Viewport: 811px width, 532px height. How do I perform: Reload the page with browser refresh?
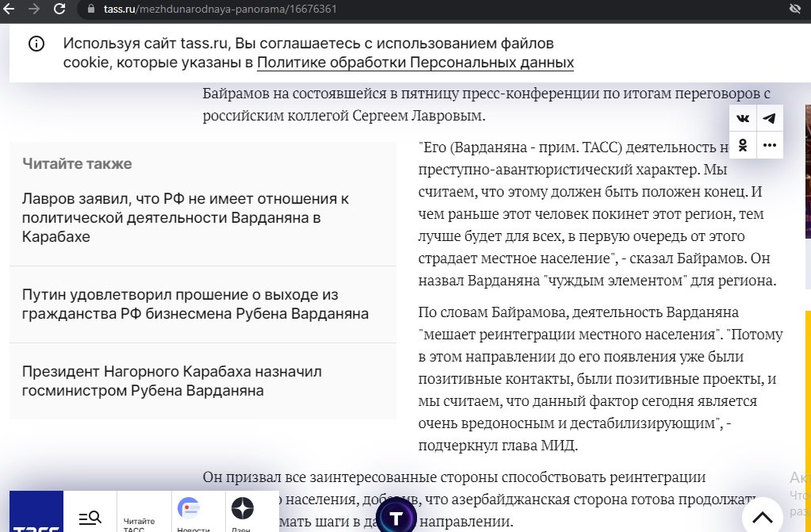click(x=59, y=10)
